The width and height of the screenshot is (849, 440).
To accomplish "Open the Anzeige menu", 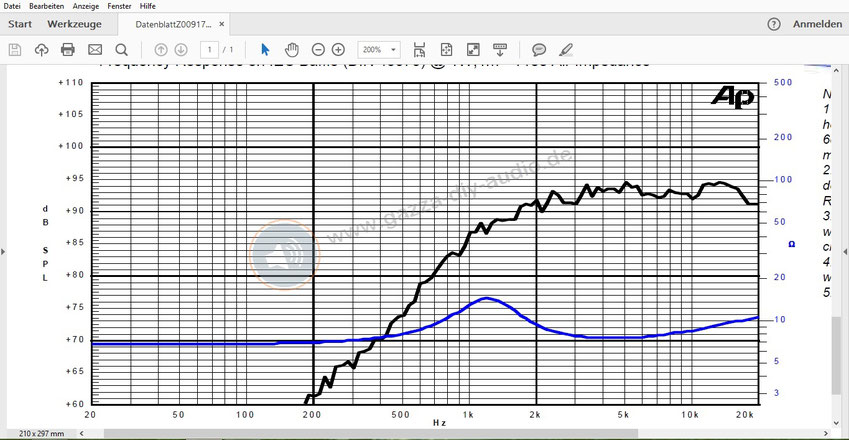I will (86, 6).
